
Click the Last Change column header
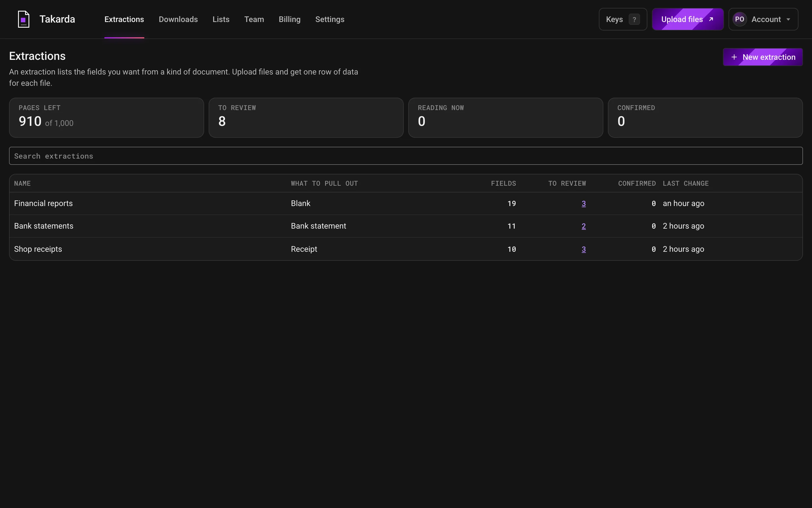(685, 183)
